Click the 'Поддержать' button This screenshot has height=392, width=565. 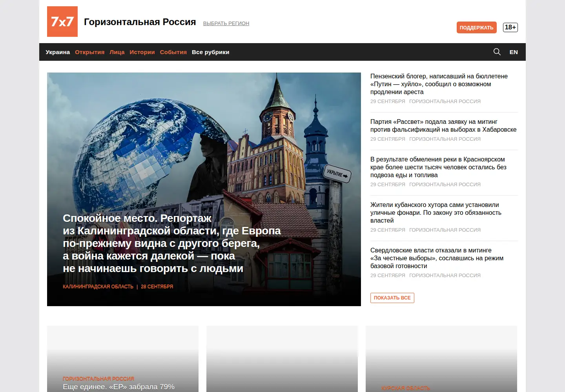[477, 27]
